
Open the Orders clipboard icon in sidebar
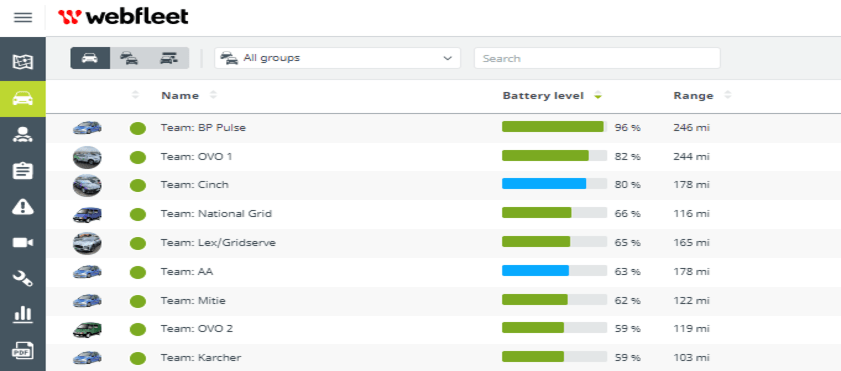click(x=23, y=171)
